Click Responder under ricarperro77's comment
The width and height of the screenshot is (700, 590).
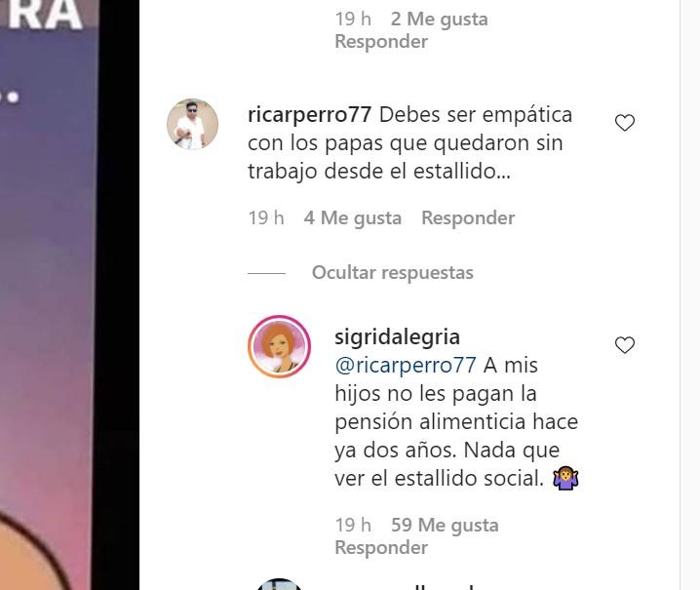[x=468, y=217]
